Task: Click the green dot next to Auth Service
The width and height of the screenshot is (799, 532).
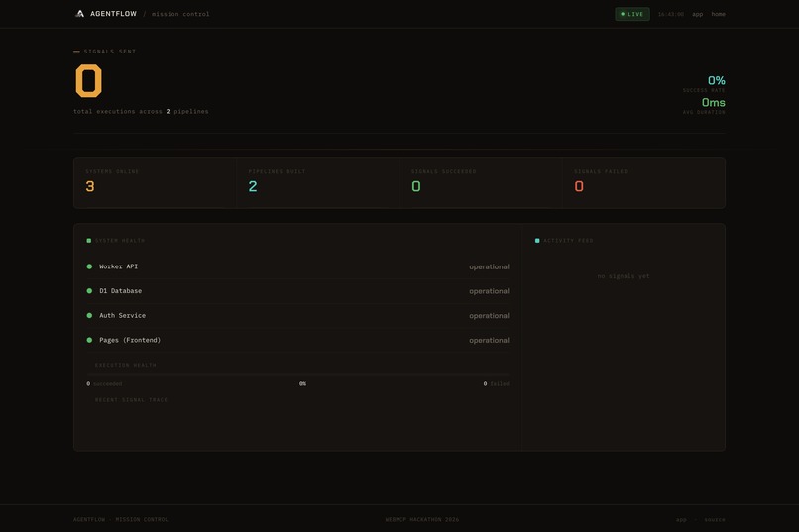Action: [89, 315]
